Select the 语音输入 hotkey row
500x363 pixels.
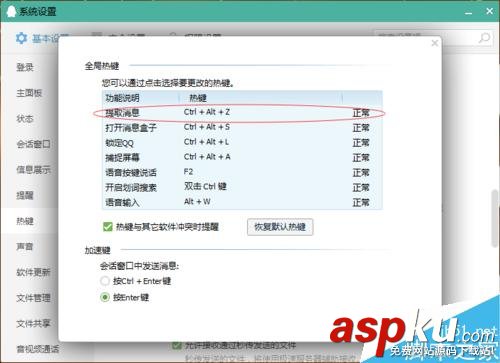tap(242, 202)
